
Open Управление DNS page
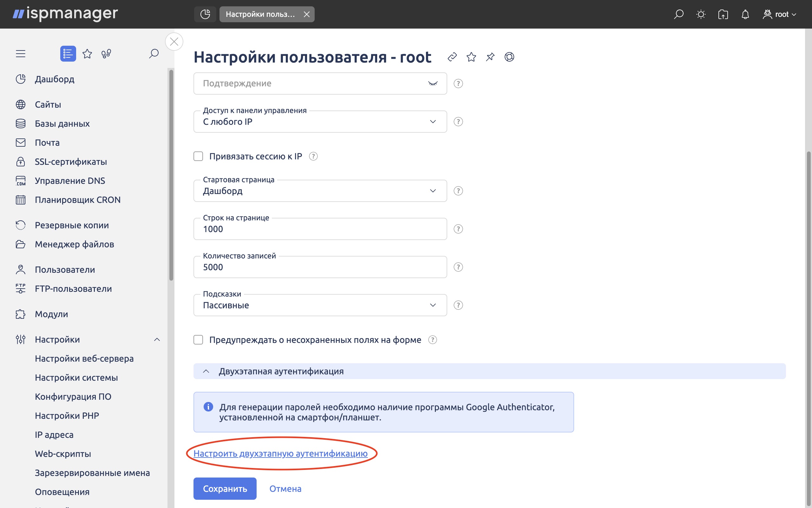tap(70, 181)
